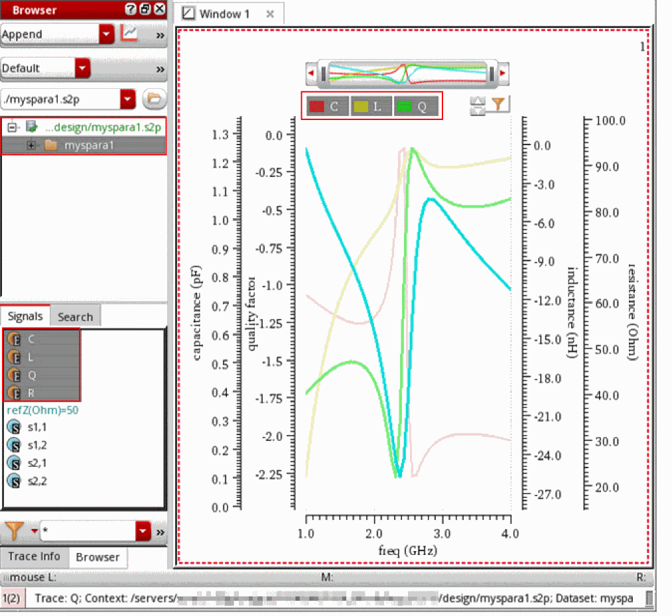Click the help icon in Browser panel header
Viewport: 672px width, 616px height.
click(130, 9)
